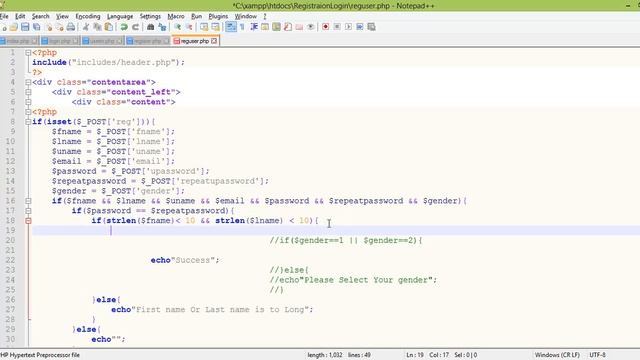Screen dimensions: 640x360
Task: Copy the selection using the Copy toolbar icon
Action: pos(97,27)
